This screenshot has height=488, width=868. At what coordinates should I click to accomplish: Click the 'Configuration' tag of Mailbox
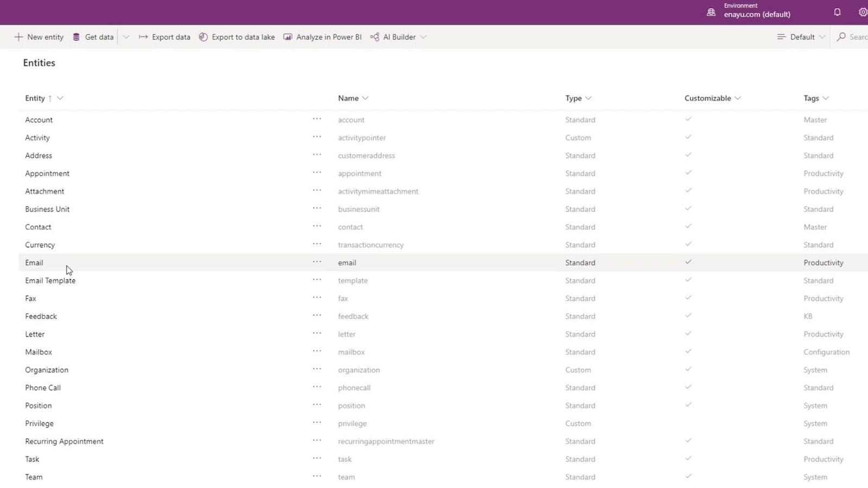(826, 352)
